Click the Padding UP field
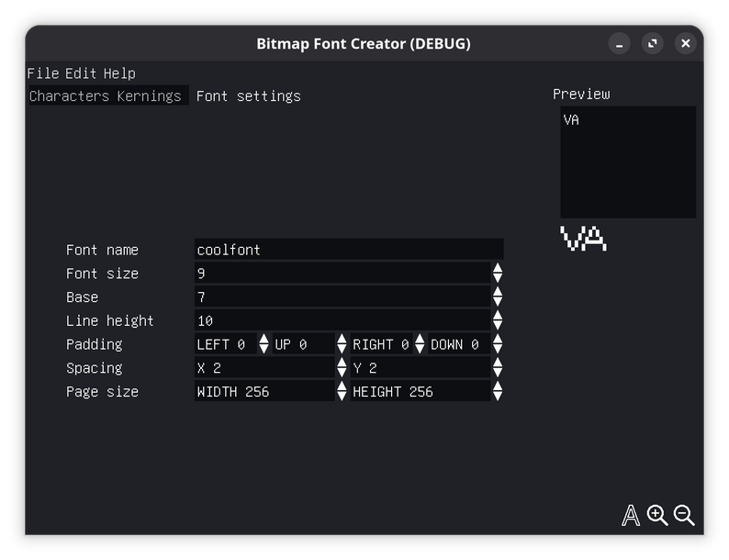Viewport: 729px width, 560px height. [x=304, y=344]
